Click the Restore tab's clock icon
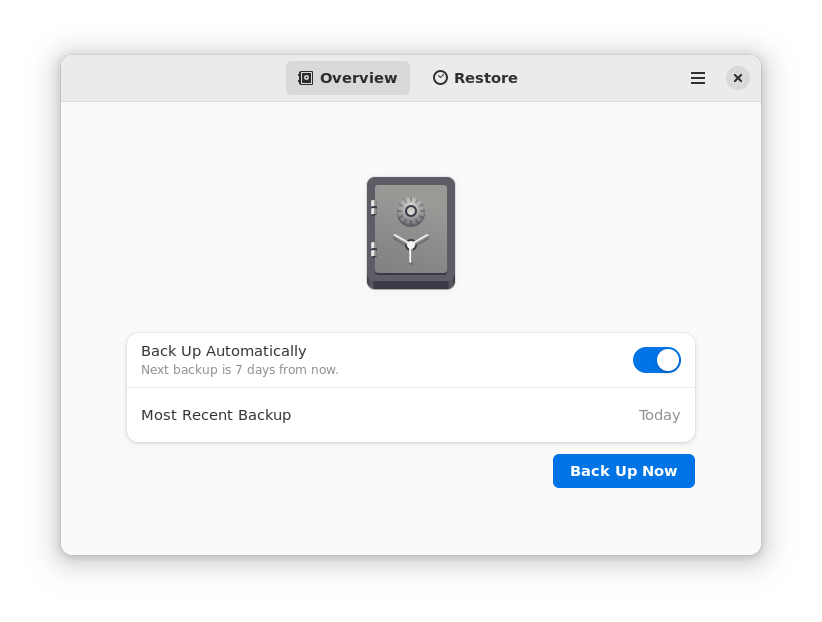The height and width of the screenshot is (622, 822). [x=440, y=78]
